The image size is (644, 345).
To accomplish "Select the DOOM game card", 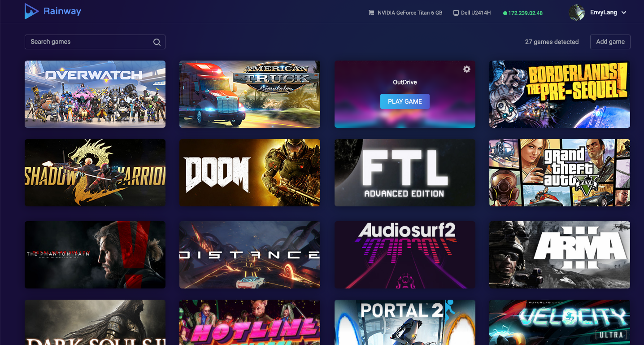I will click(250, 173).
